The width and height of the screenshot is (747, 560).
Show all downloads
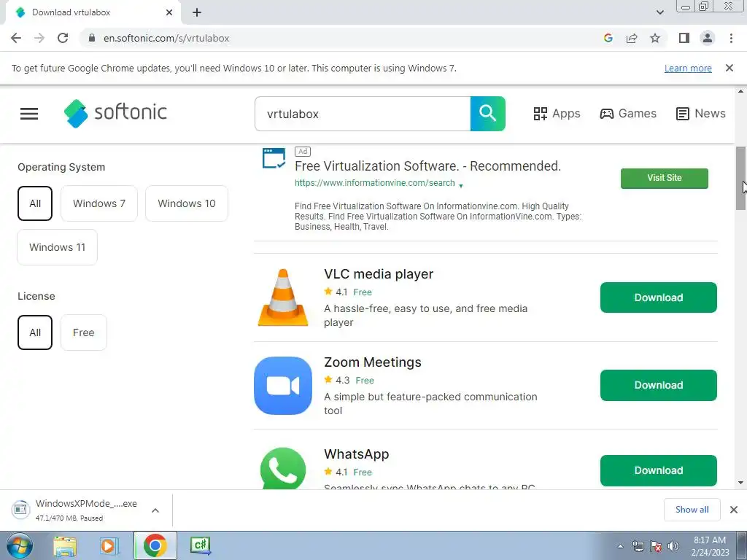pyautogui.click(x=692, y=510)
